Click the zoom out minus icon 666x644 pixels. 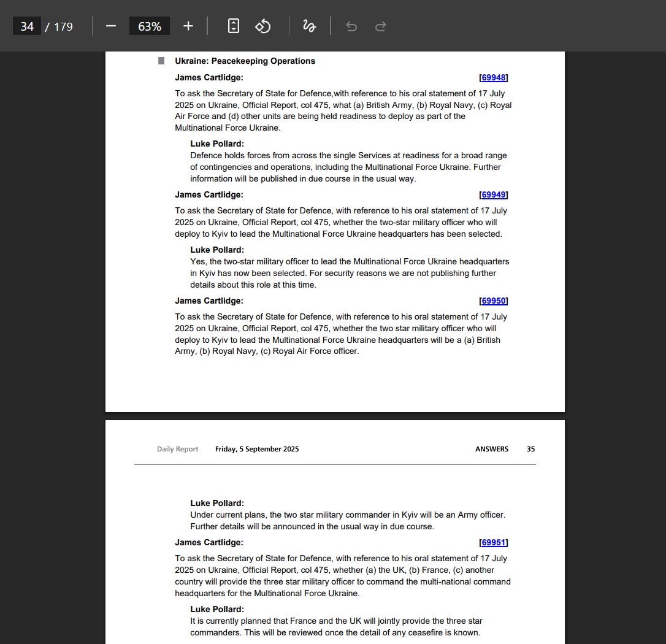click(x=111, y=26)
